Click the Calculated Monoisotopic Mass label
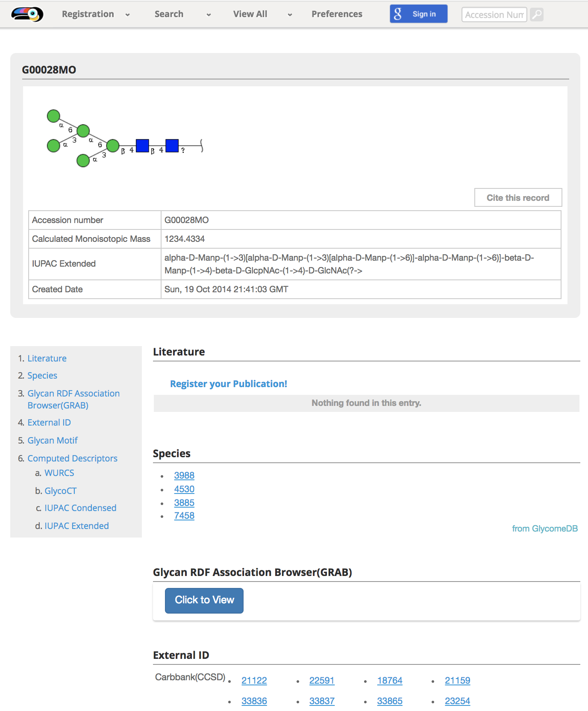 (x=91, y=239)
